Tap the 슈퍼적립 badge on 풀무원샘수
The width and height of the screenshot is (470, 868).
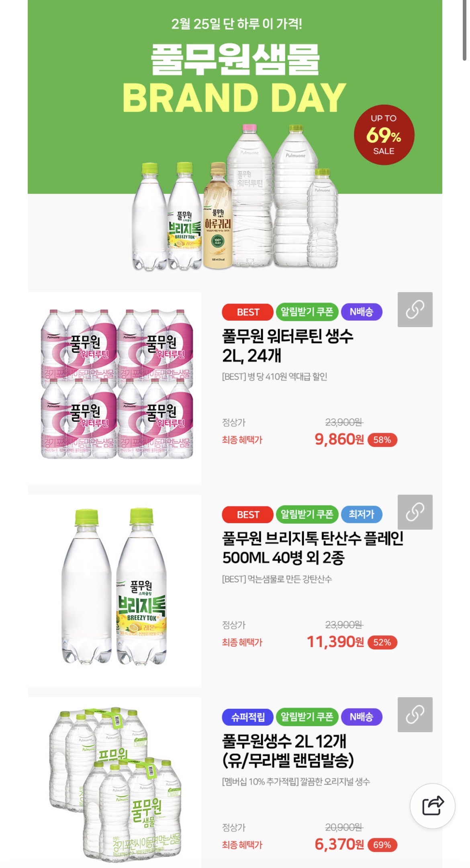click(247, 717)
